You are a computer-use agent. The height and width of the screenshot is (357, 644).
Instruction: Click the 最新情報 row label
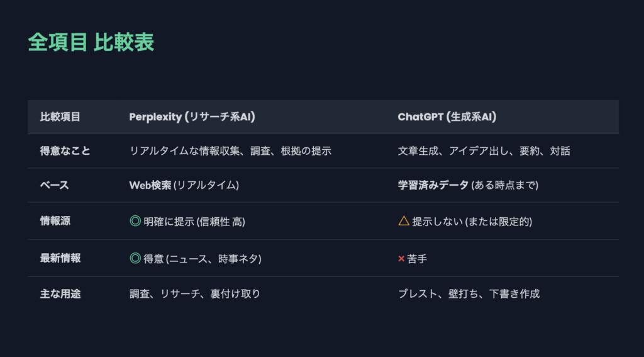point(60,258)
